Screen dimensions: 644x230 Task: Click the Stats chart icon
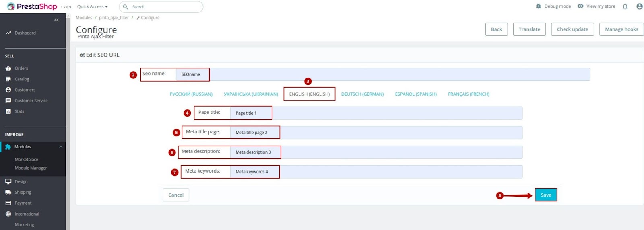click(x=8, y=111)
